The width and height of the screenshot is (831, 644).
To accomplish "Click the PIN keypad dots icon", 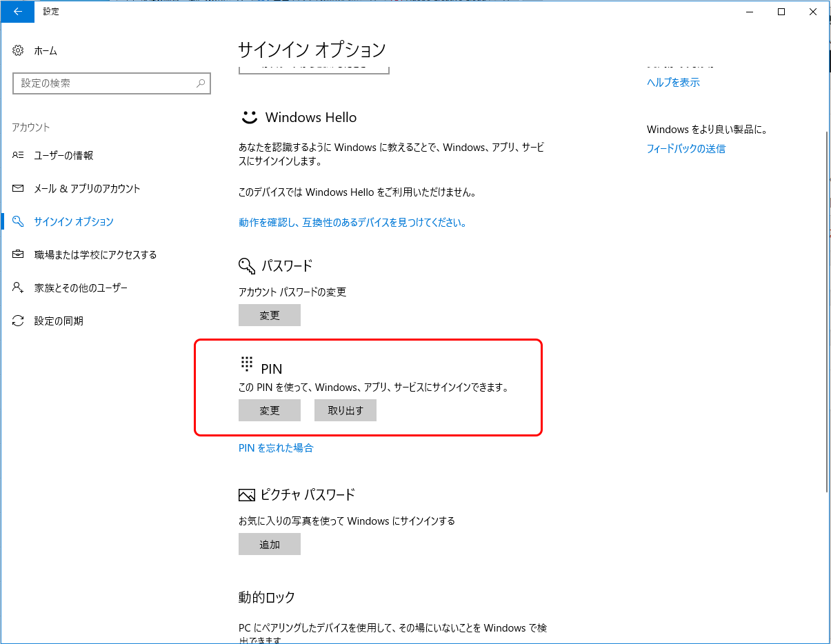I will pyautogui.click(x=247, y=365).
